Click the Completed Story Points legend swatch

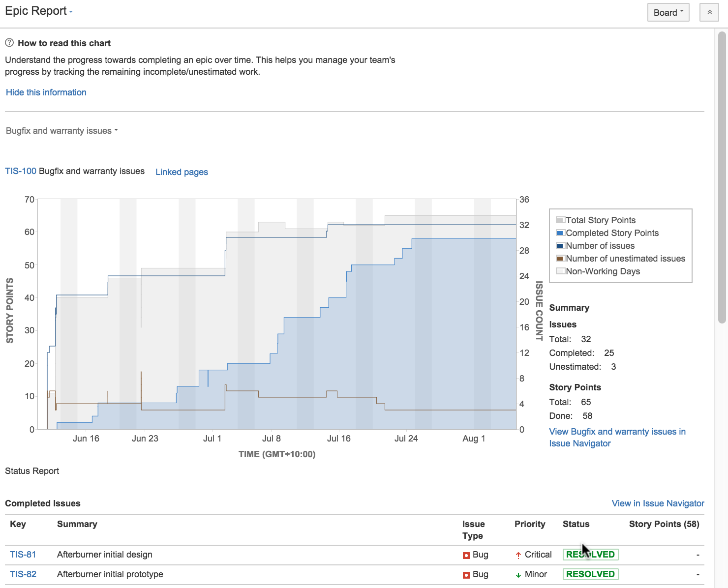coord(560,233)
